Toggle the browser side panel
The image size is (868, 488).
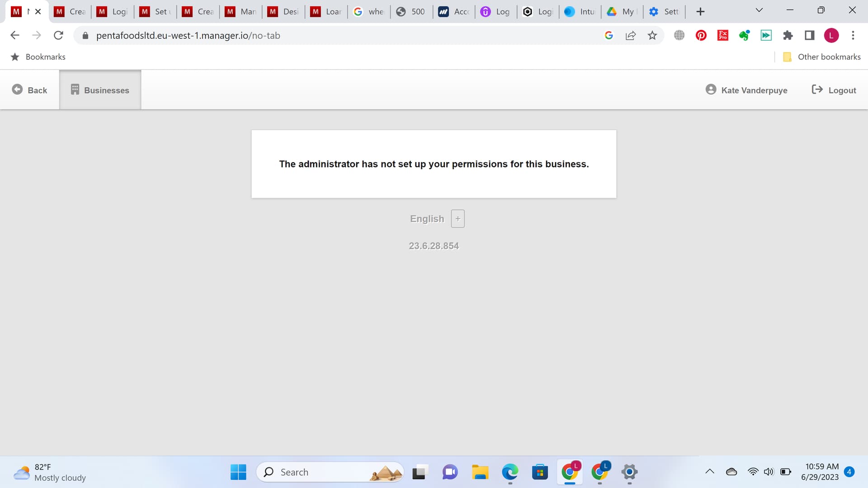tap(809, 35)
